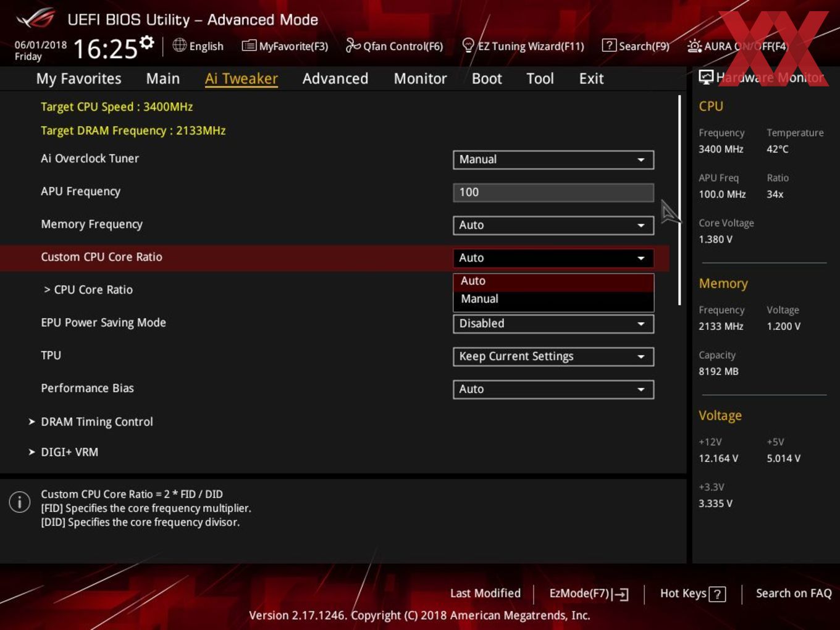840x630 pixels.
Task: Switch to the Tool tab
Action: click(x=540, y=78)
